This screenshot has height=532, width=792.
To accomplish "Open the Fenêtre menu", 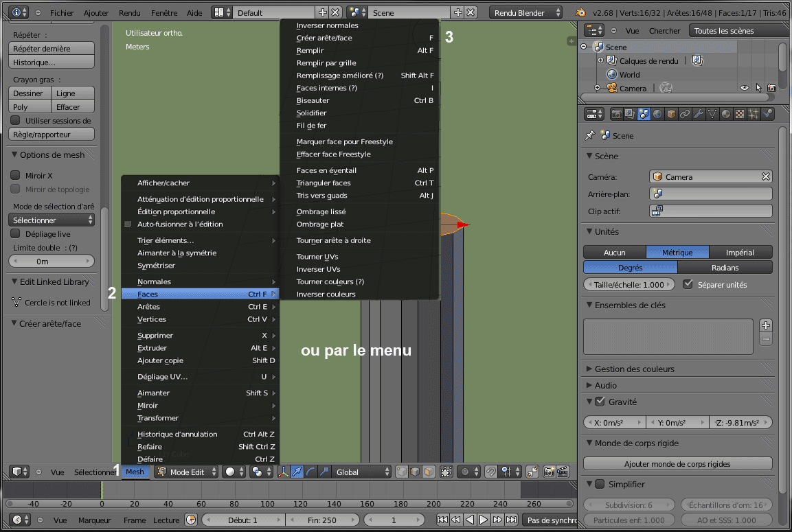I will pyautogui.click(x=164, y=12).
